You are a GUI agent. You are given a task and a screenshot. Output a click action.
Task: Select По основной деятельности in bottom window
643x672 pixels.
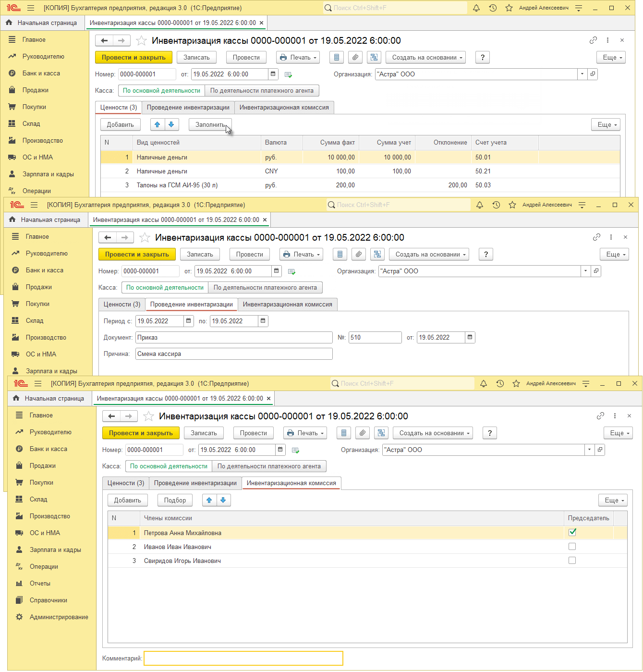pos(169,466)
